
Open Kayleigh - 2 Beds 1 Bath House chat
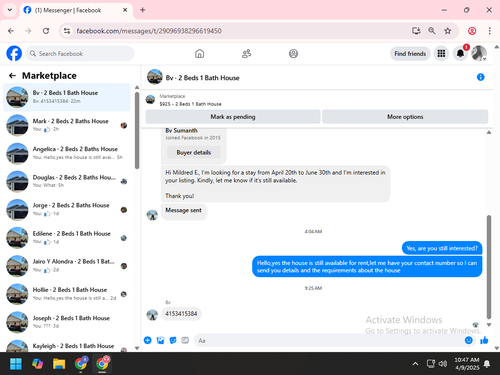67,346
